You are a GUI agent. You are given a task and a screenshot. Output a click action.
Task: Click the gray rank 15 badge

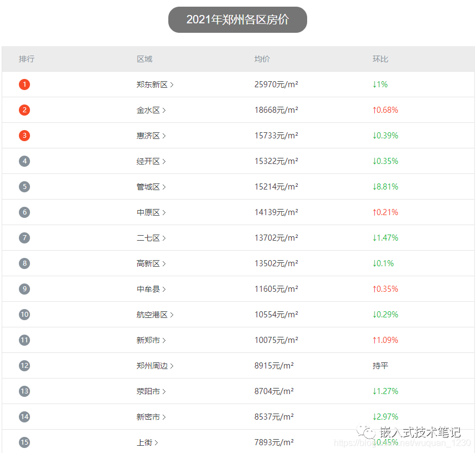click(x=24, y=442)
